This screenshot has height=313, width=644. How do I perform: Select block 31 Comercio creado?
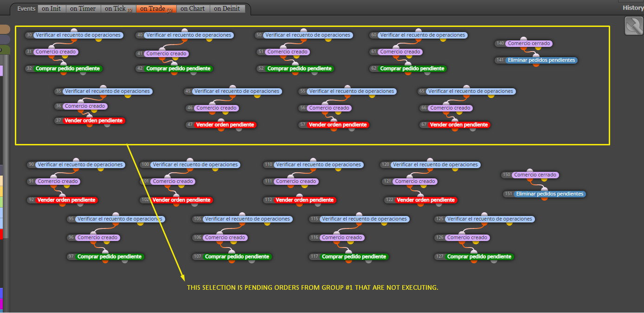[51, 52]
